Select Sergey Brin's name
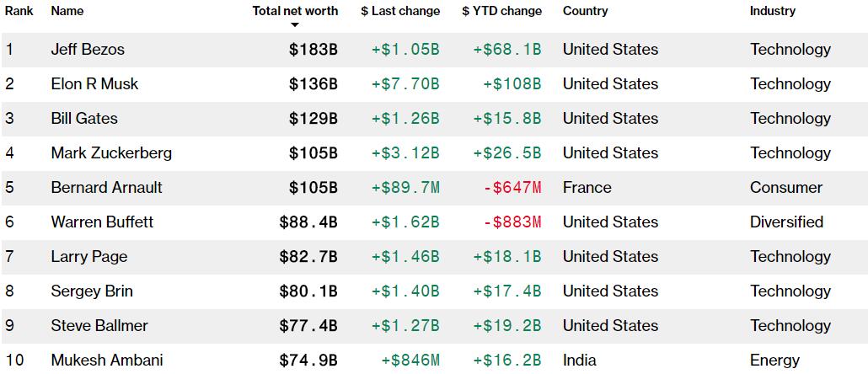Screen dimensions: 868x374 [92, 291]
